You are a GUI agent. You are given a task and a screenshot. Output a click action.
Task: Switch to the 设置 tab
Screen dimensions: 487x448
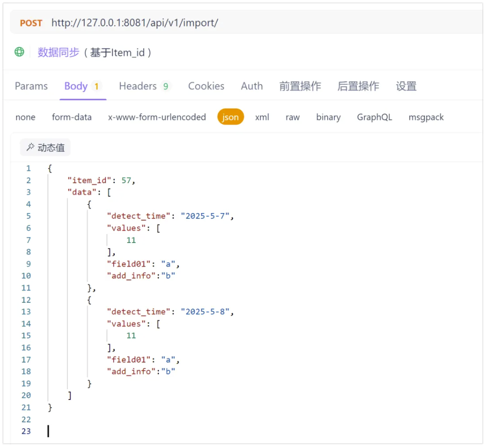pyautogui.click(x=406, y=86)
